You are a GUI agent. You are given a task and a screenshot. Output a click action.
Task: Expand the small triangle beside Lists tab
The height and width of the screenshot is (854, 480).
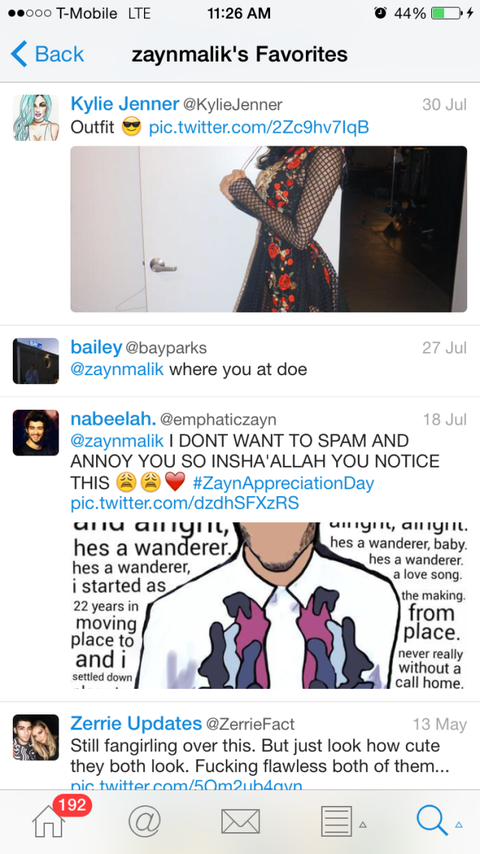(x=363, y=825)
